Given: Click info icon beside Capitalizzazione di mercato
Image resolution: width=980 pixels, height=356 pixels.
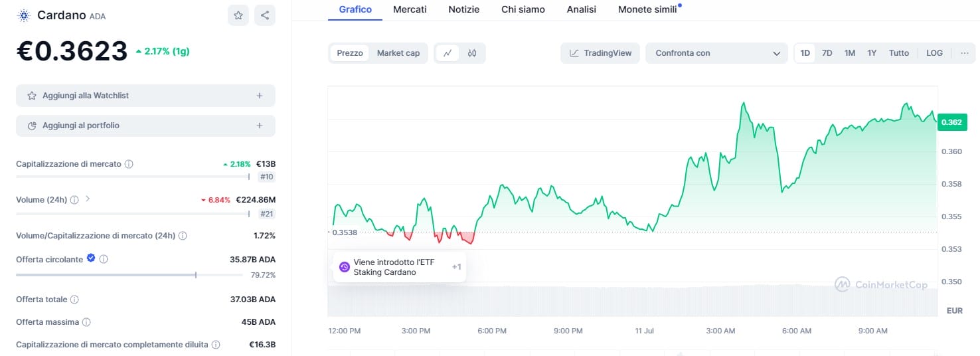Looking at the screenshot, I should point(129,164).
